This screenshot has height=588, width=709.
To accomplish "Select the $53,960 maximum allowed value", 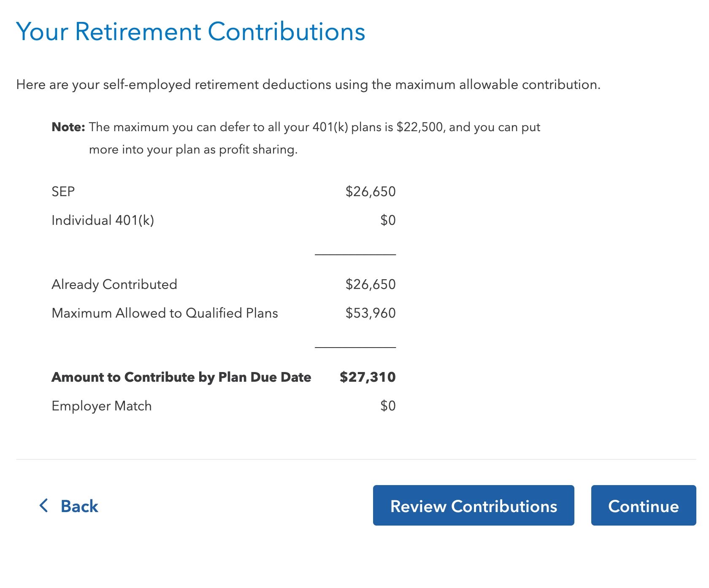I will point(371,313).
